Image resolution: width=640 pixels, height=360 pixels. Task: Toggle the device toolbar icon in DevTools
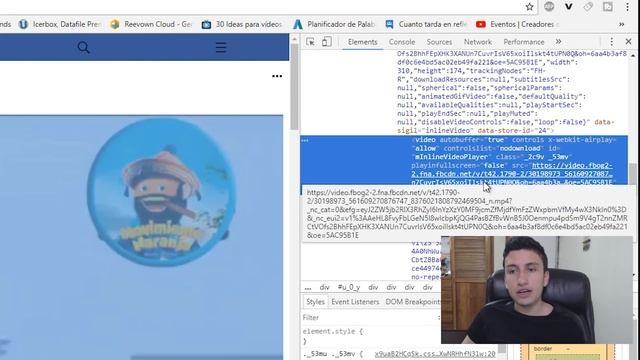326,42
